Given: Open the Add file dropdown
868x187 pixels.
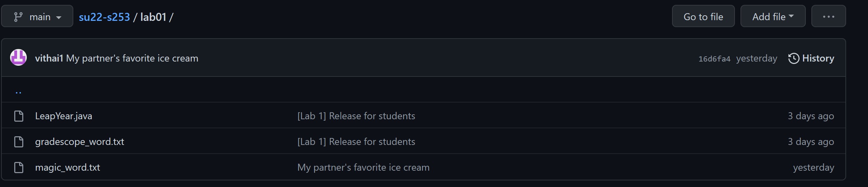Looking at the screenshot, I should 773,17.
